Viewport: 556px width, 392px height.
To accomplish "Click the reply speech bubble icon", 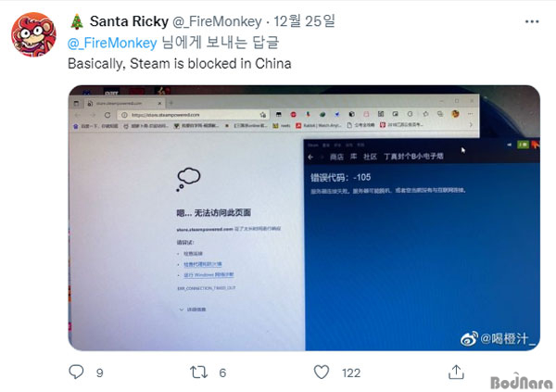I will point(76,373).
